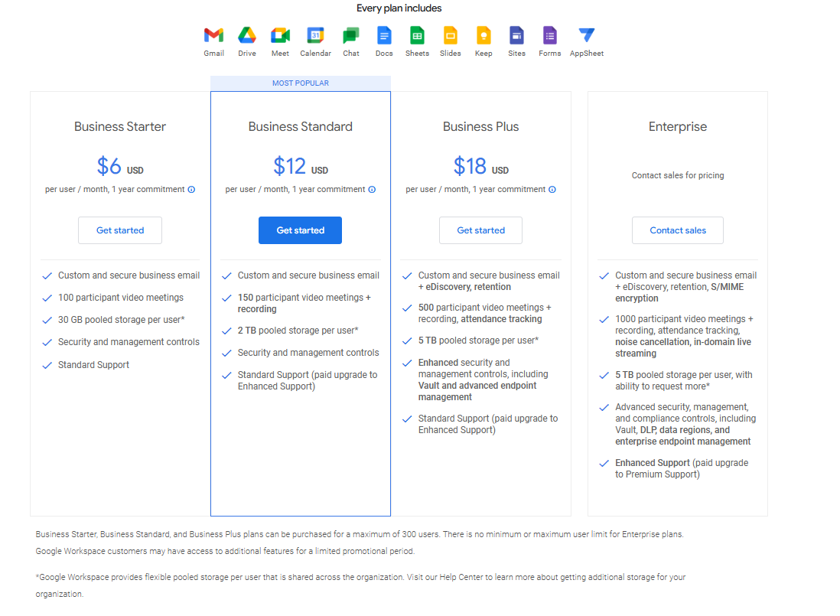Get started with Business Starter plan
Viewport: 840px width, 616px height.
pos(120,230)
